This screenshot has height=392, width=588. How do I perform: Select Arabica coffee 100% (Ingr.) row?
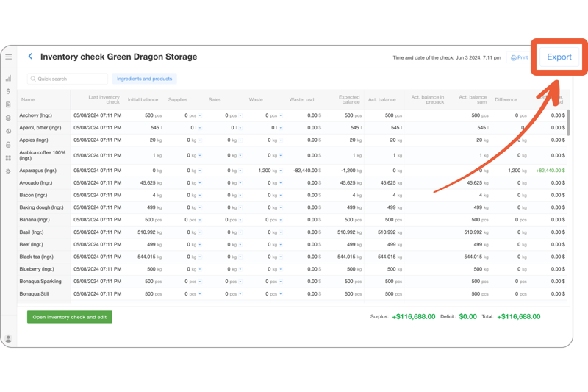tap(43, 155)
